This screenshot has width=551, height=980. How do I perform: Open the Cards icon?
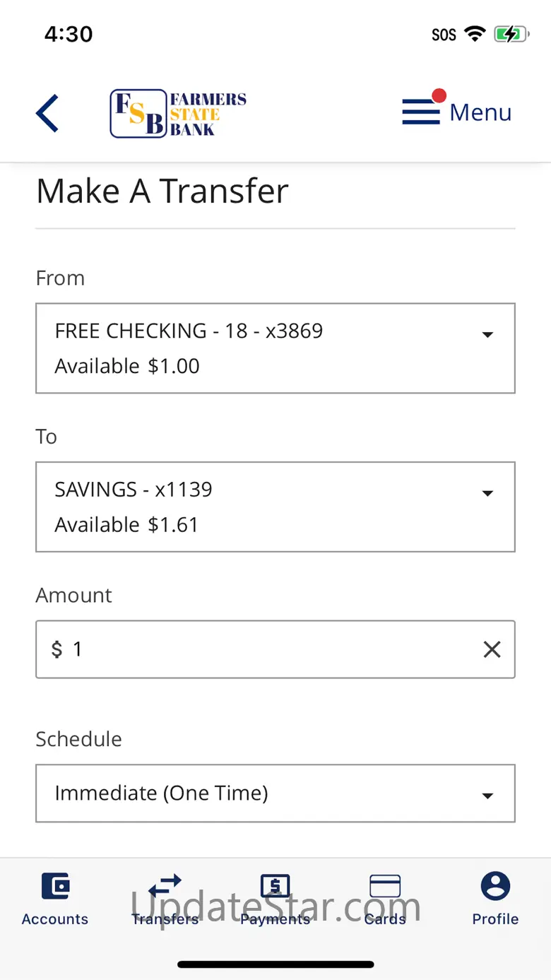(x=385, y=886)
